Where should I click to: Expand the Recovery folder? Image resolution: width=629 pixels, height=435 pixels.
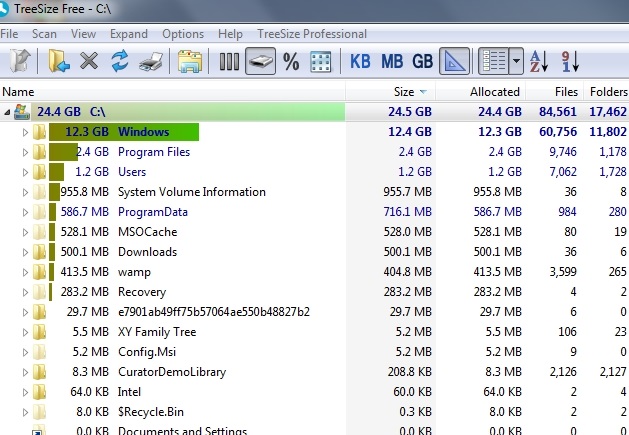(25, 293)
